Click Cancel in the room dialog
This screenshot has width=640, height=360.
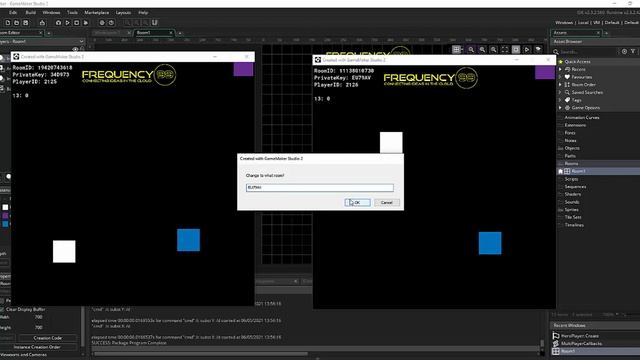387,202
